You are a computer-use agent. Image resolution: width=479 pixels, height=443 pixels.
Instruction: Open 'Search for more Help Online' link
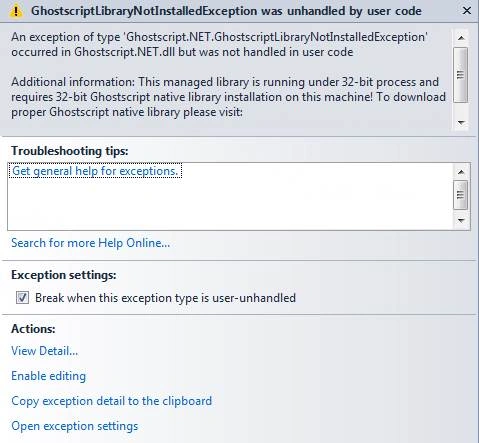click(91, 243)
